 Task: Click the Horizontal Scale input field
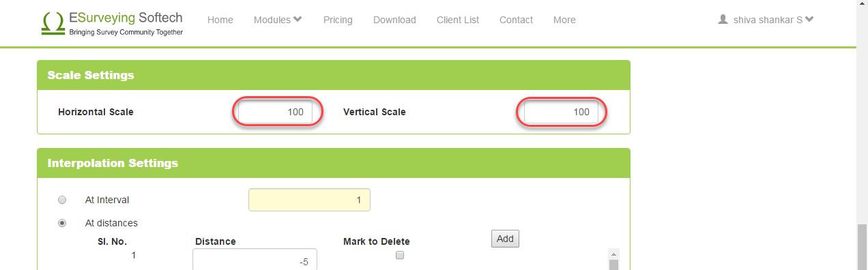point(275,112)
